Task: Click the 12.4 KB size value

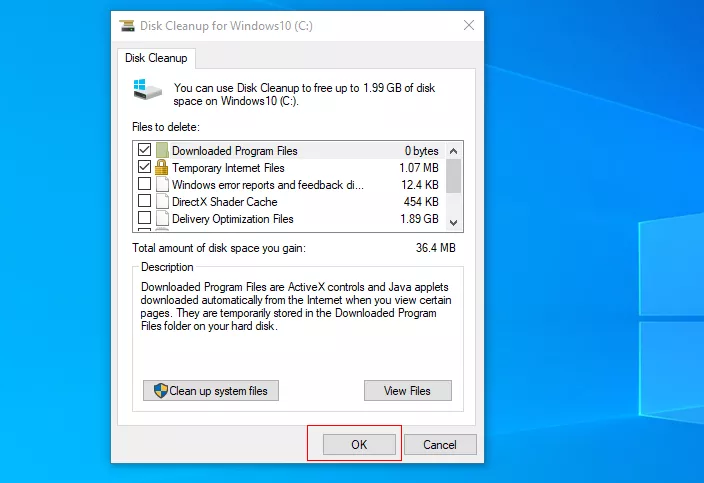Action: [x=420, y=184]
